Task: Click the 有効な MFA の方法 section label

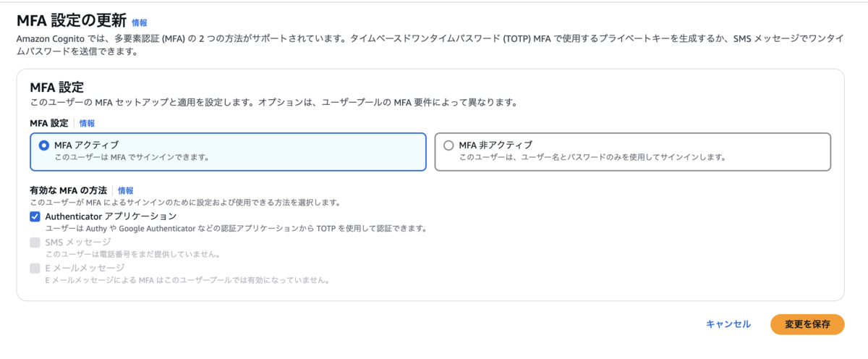Action: click(x=68, y=190)
